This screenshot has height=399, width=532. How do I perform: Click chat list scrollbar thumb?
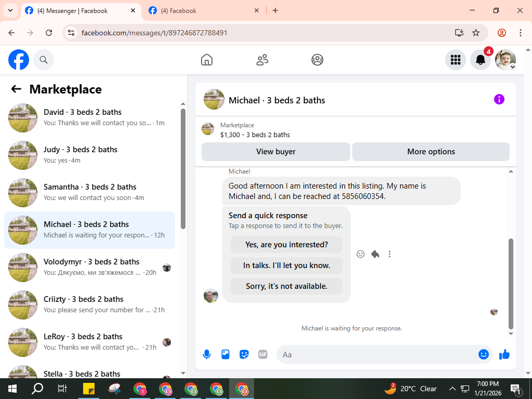click(x=183, y=169)
